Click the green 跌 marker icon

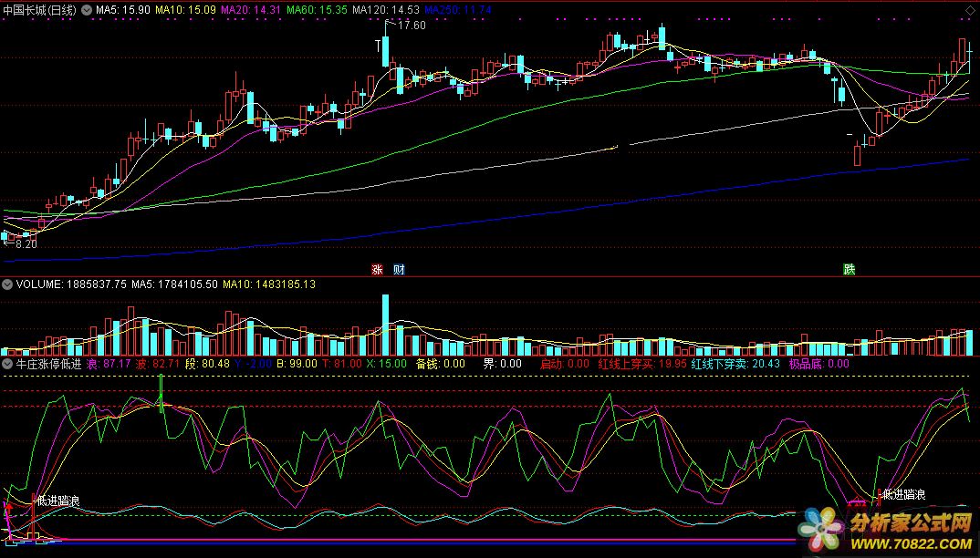click(x=850, y=269)
